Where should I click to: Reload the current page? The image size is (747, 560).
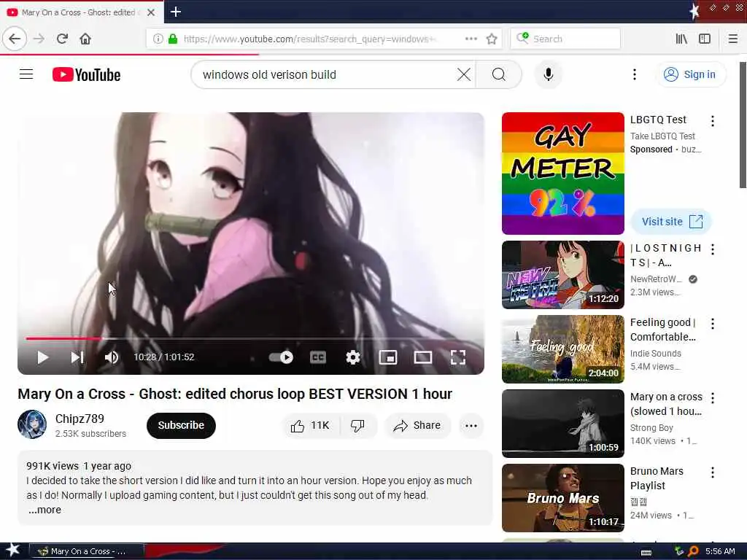coord(63,39)
